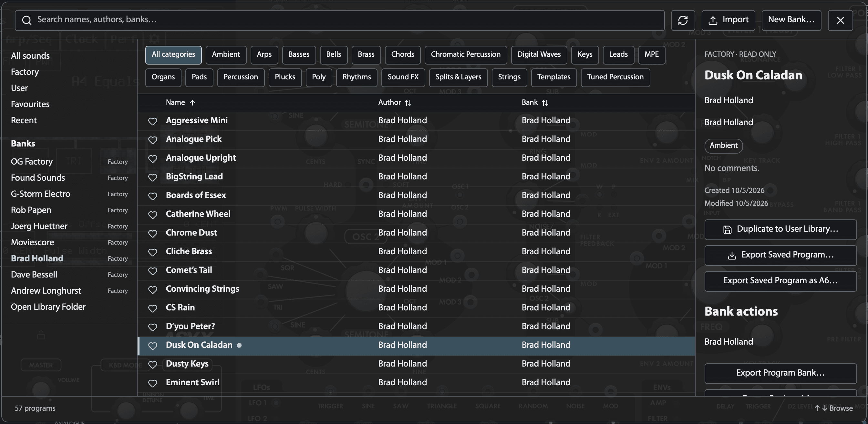This screenshot has width=868, height=424.
Task: Filter by the Ambient category
Action: pos(226,55)
